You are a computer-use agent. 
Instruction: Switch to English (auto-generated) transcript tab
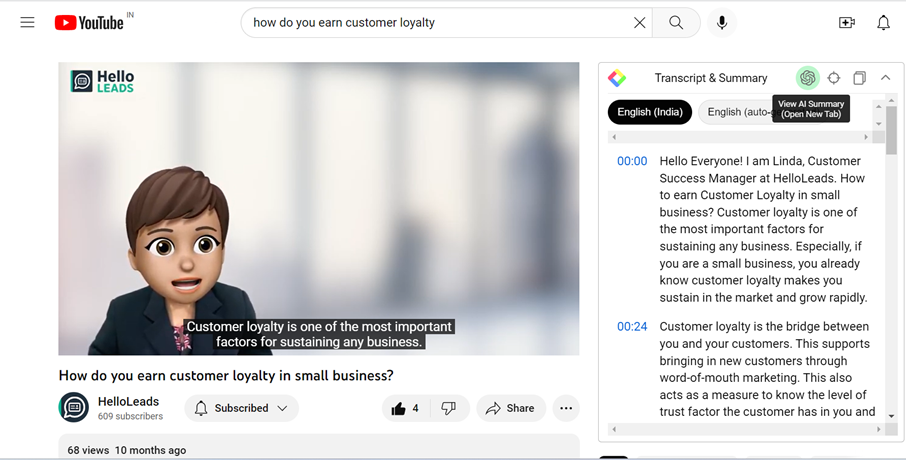point(738,112)
